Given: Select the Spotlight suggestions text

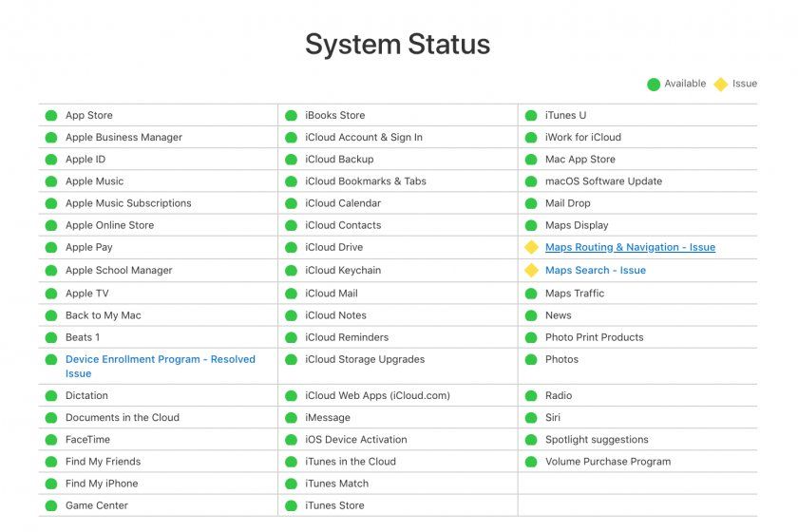Looking at the screenshot, I should (x=597, y=439).
